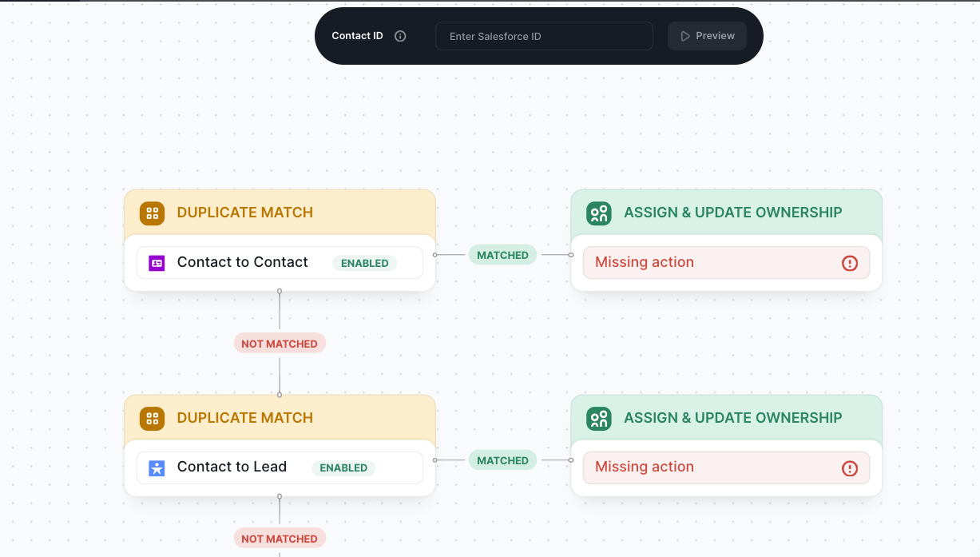Click the info icon next to Contact ID

(x=400, y=36)
